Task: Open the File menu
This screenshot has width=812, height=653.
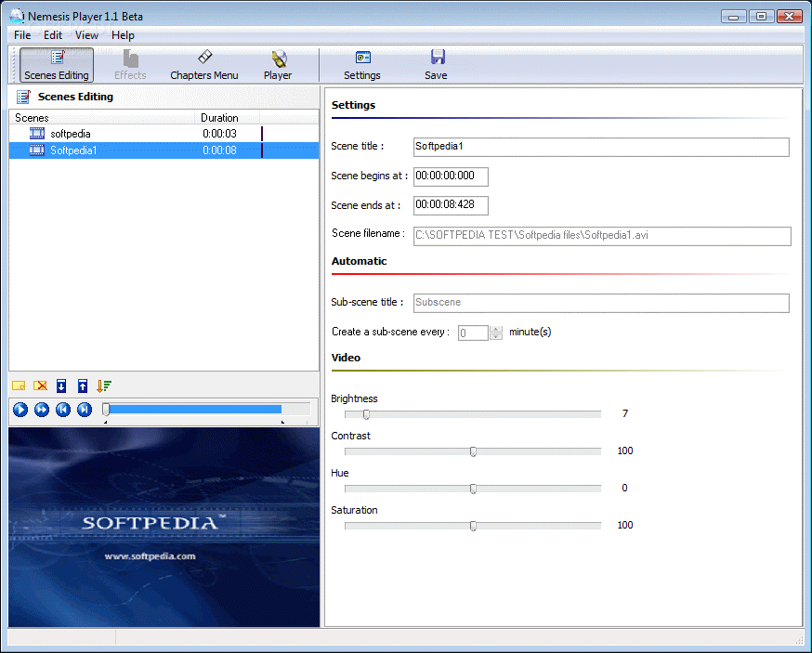Action: 22,35
